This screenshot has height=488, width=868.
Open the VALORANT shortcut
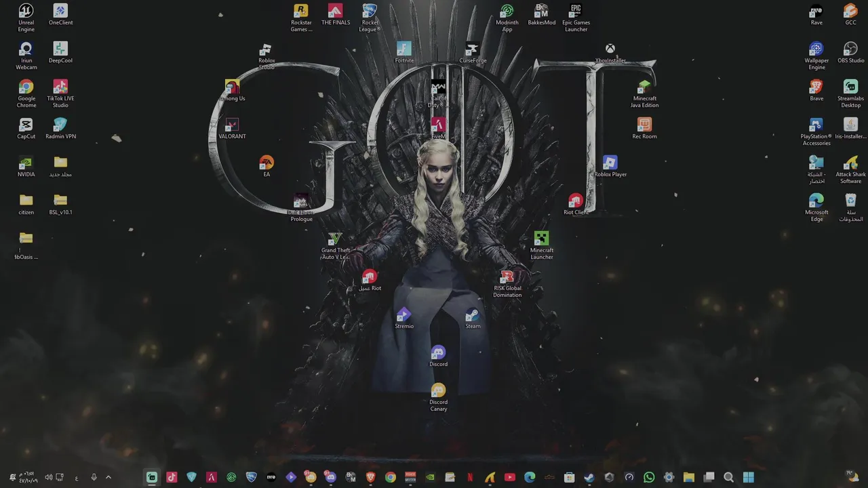click(x=232, y=128)
